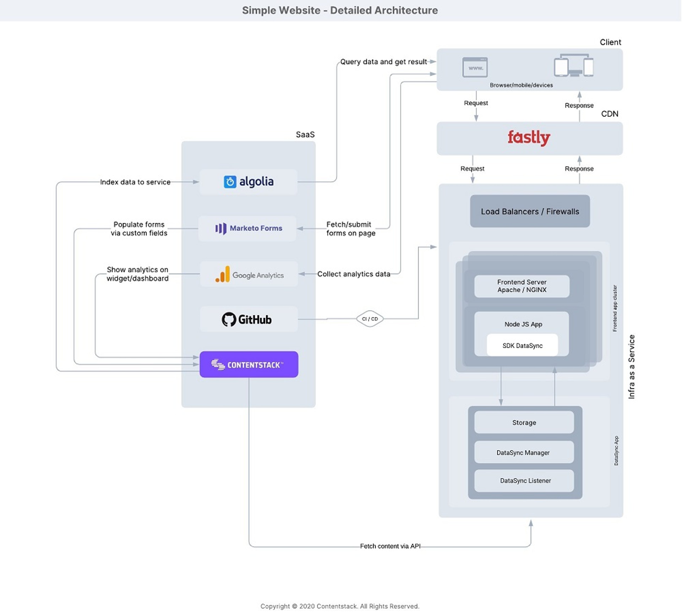This screenshot has height=616, width=682.
Task: Click the www browser window icon
Action: tap(475, 67)
